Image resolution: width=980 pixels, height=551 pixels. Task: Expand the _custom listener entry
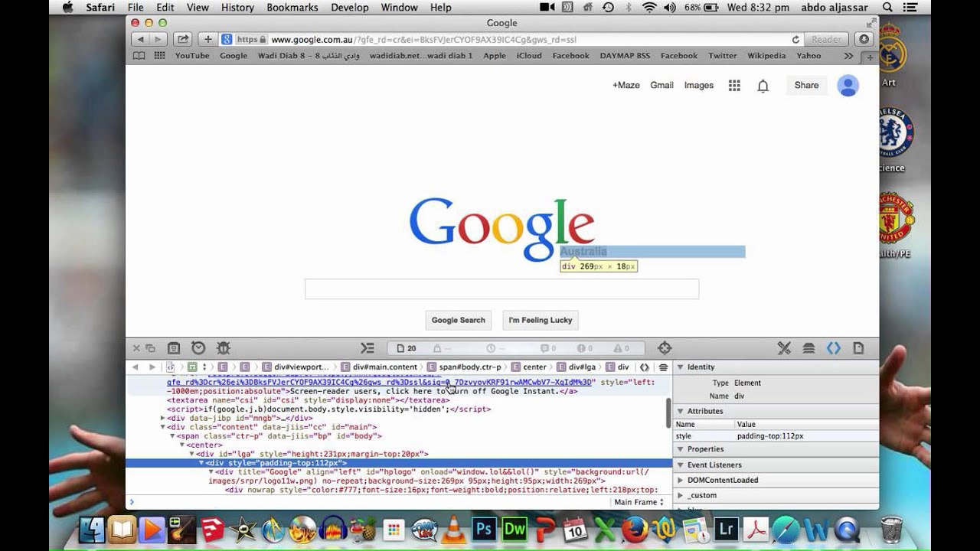pyautogui.click(x=680, y=495)
